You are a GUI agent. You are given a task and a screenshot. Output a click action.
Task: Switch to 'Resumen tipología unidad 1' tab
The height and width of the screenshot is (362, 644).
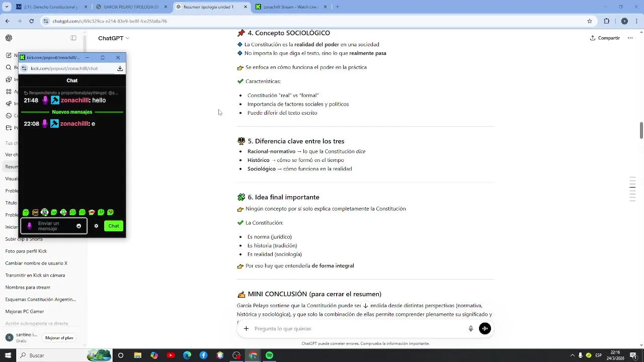click(x=211, y=7)
